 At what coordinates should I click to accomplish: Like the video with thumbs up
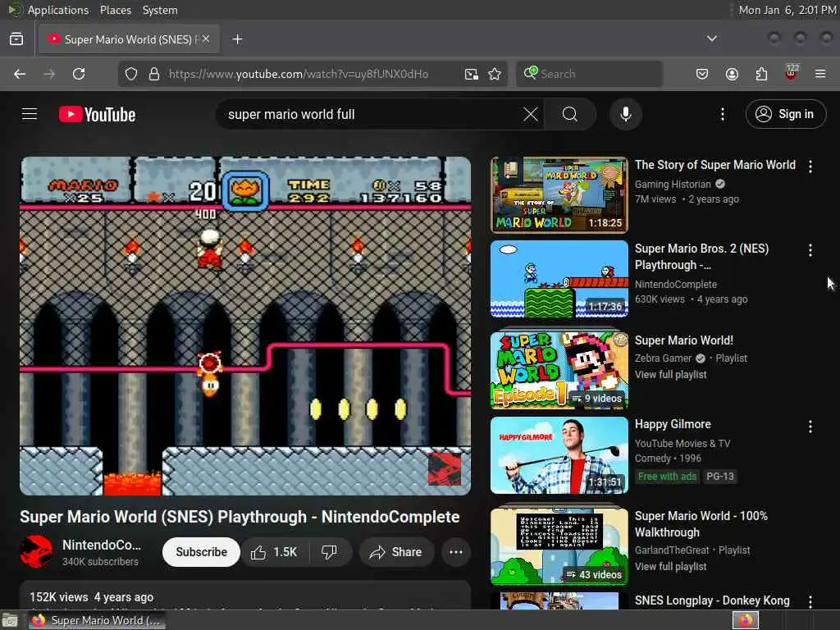coord(274,552)
